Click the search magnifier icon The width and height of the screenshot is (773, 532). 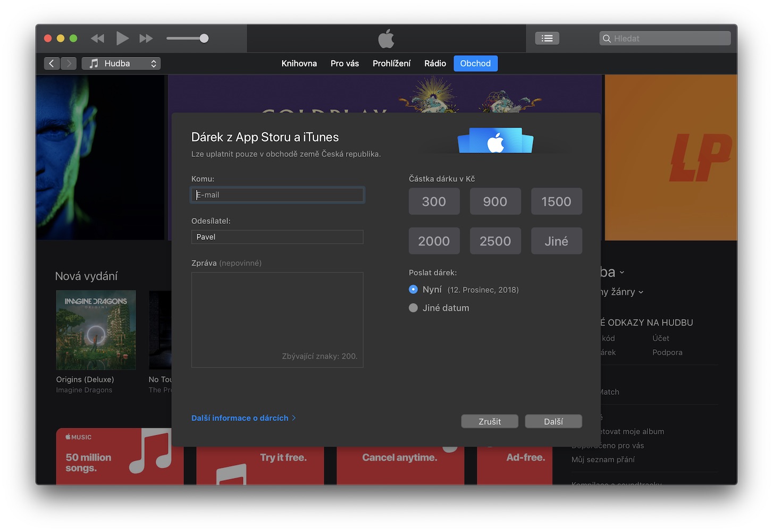click(607, 38)
